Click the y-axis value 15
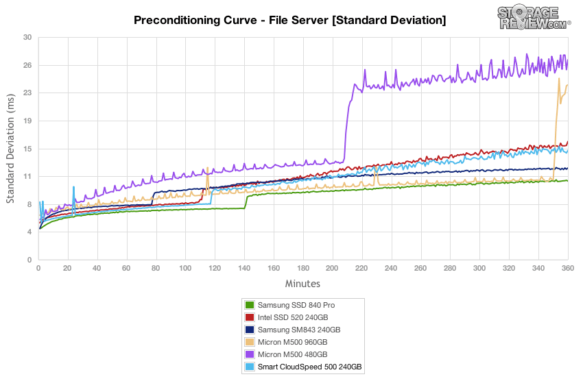 point(27,149)
